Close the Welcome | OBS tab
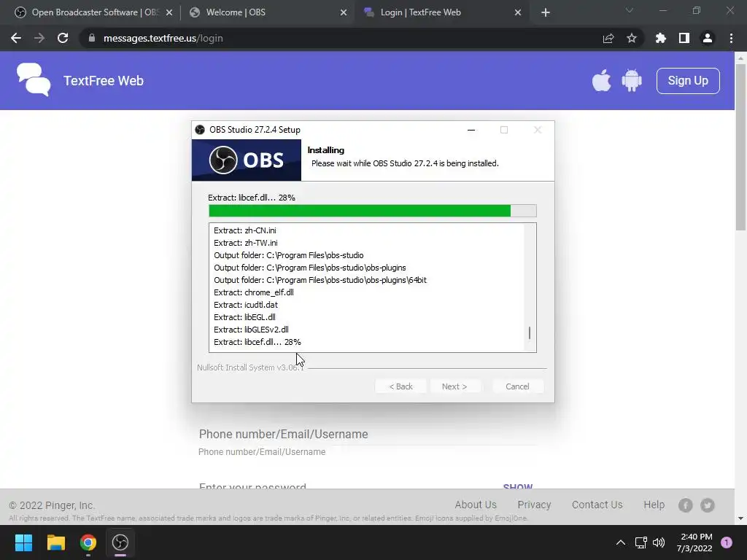The image size is (747, 560). pyautogui.click(x=344, y=12)
